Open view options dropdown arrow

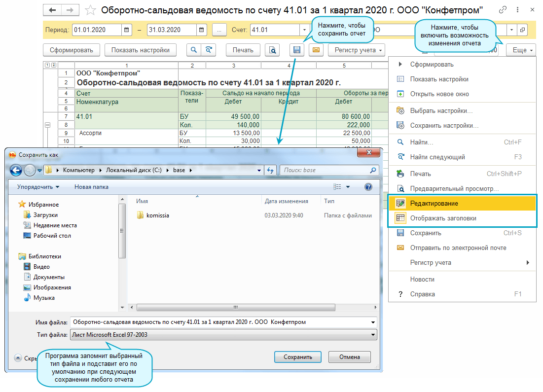[348, 187]
